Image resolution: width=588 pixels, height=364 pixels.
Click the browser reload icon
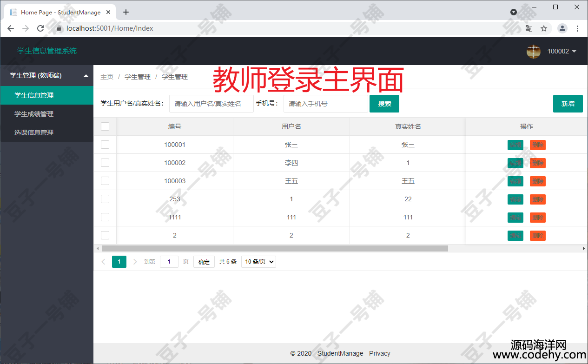click(40, 28)
